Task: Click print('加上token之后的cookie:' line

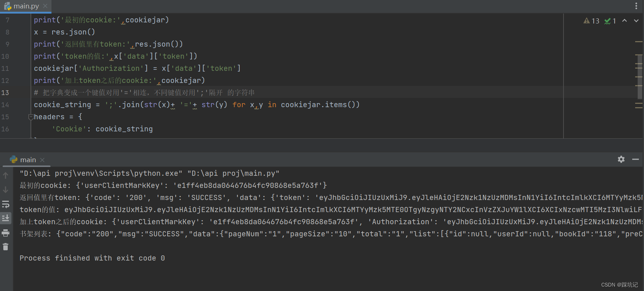Action: coord(119,80)
